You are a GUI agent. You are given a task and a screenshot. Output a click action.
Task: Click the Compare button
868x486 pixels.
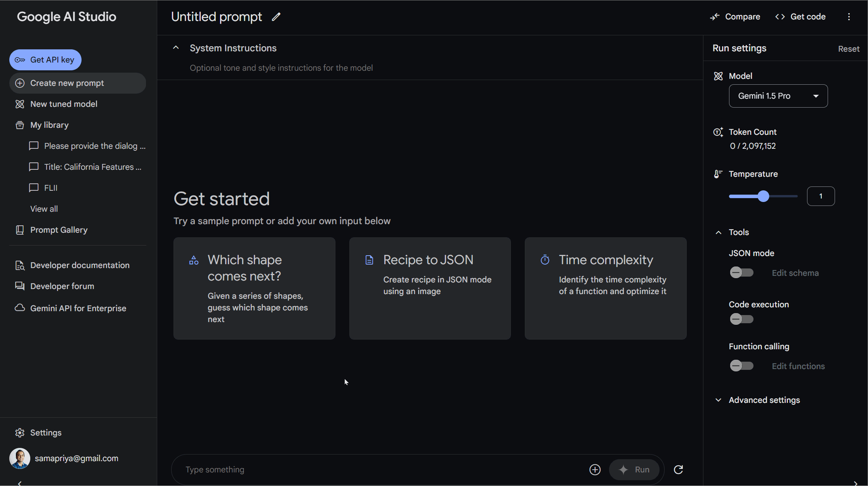pos(735,17)
